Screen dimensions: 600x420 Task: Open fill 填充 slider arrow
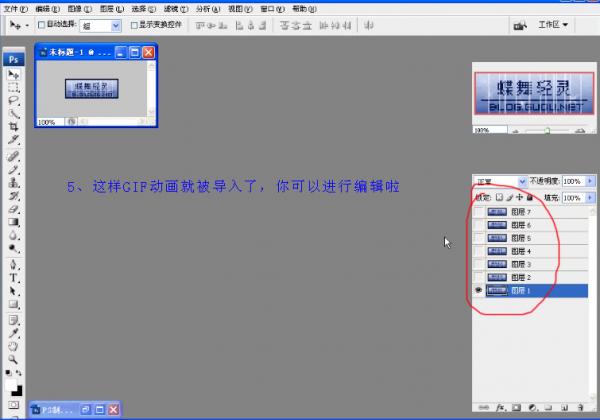590,198
